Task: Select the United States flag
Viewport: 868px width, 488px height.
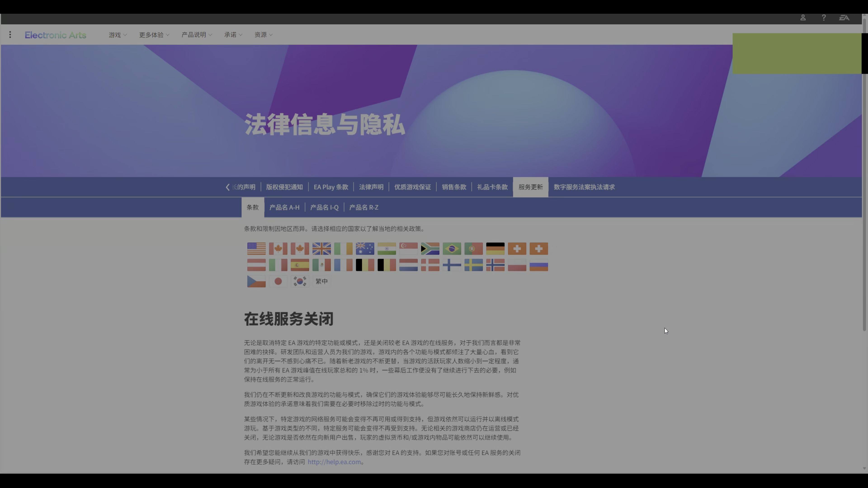Action: (x=256, y=249)
